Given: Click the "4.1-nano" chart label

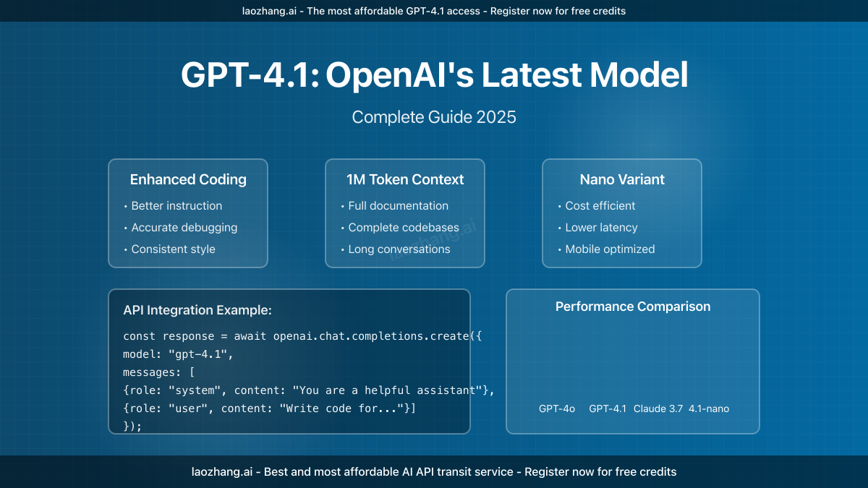Looking at the screenshot, I should (709, 409).
